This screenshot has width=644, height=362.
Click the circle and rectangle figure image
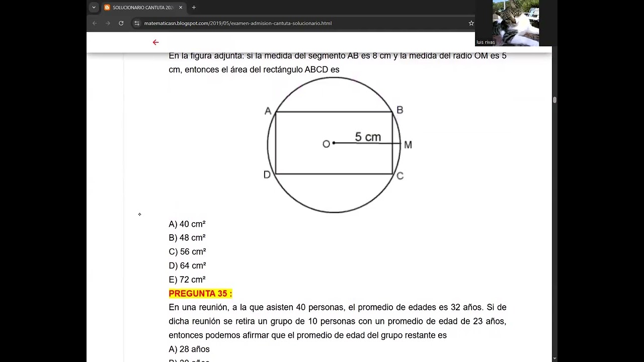pos(338,145)
